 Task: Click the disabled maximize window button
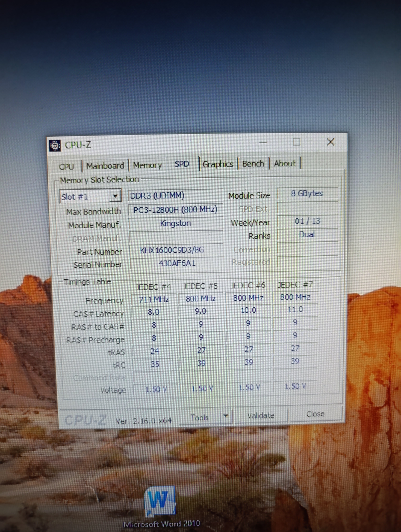tap(296, 142)
